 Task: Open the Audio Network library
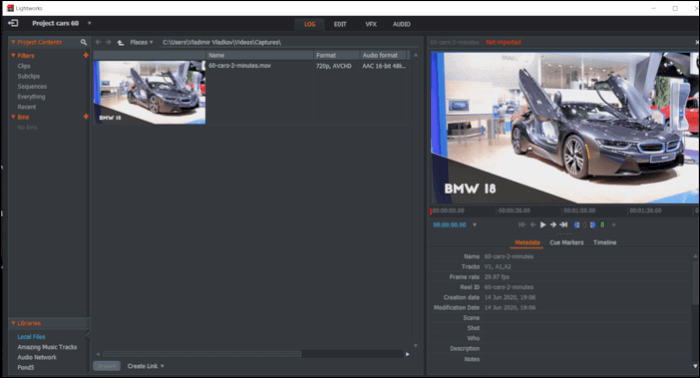pos(37,357)
